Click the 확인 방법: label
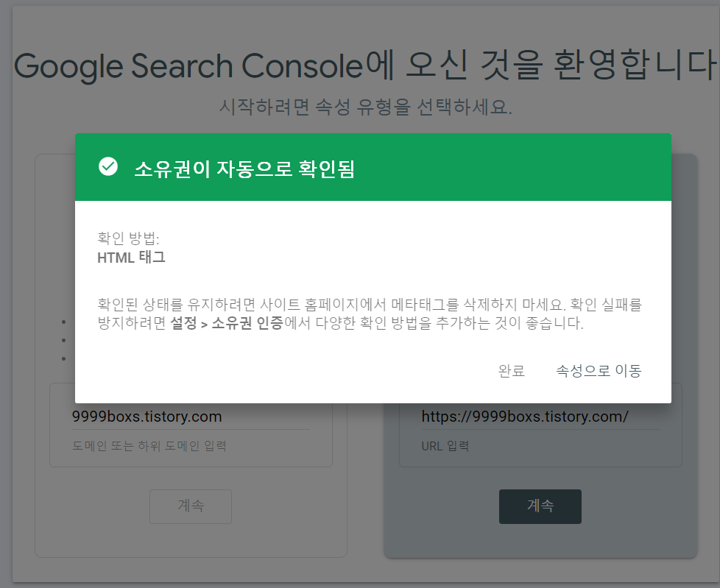 (128, 238)
